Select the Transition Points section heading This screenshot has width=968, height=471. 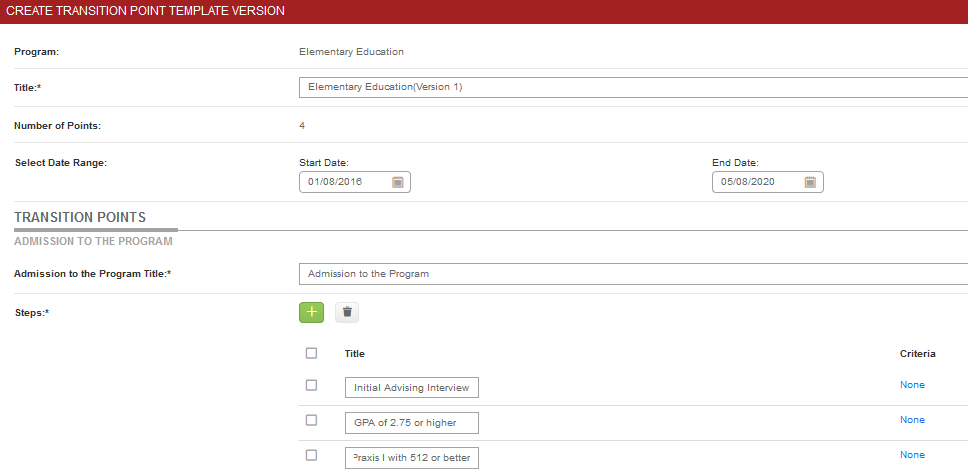coord(80,217)
